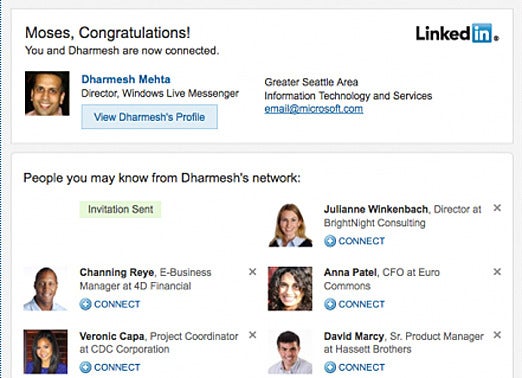
Task: Open the Dharmesh Mehta name link
Action: click(x=126, y=79)
